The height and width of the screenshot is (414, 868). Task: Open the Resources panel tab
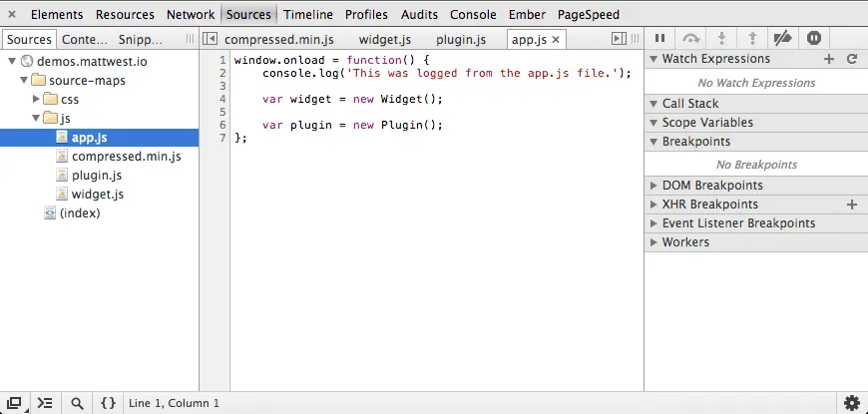pyautogui.click(x=125, y=14)
